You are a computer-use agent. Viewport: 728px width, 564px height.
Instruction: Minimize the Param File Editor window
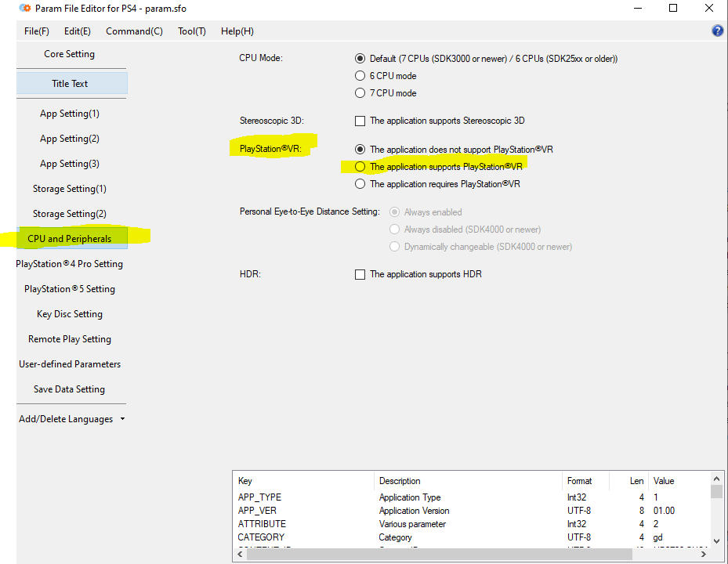click(638, 9)
